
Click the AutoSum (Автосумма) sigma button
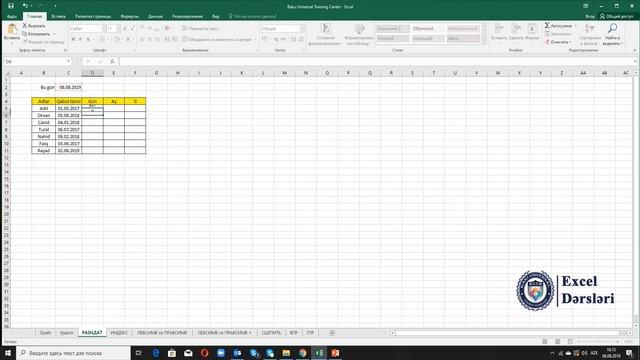[558, 26]
